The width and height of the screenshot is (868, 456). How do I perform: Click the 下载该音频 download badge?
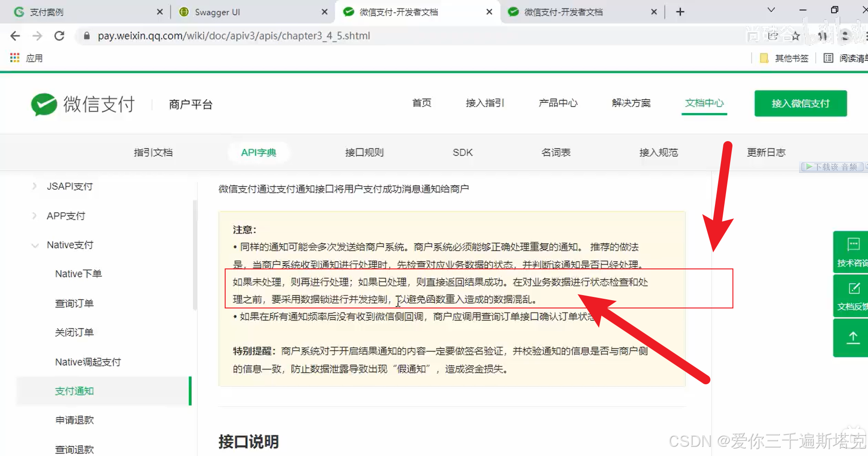tap(832, 166)
